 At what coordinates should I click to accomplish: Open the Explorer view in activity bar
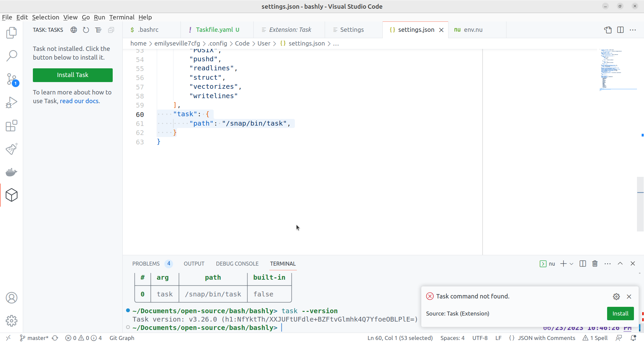click(11, 32)
